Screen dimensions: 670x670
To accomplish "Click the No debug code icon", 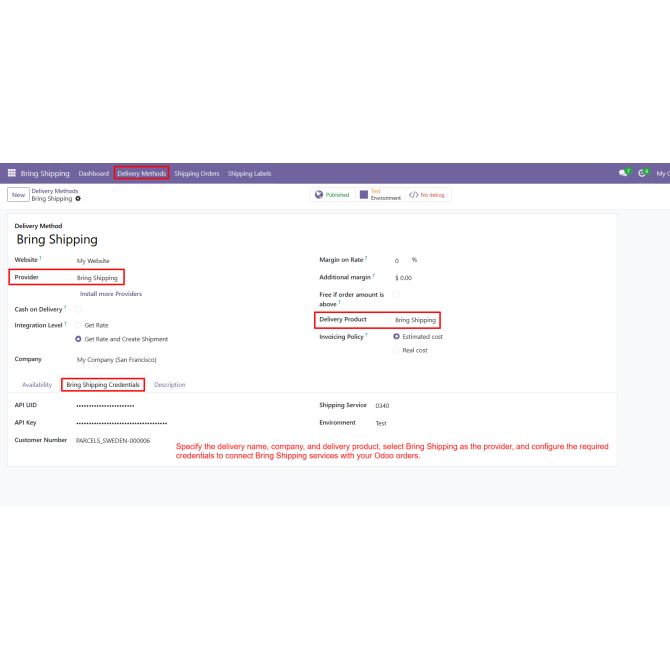I will [413, 195].
